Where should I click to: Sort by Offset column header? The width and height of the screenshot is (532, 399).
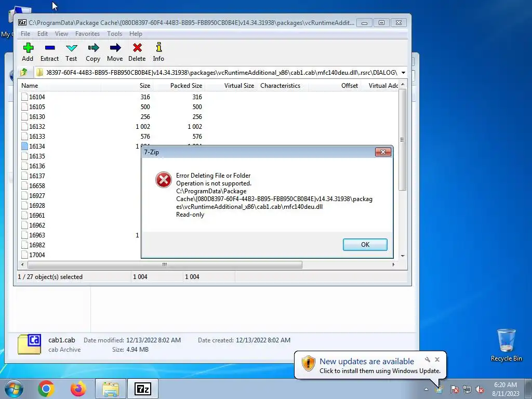(x=335, y=86)
